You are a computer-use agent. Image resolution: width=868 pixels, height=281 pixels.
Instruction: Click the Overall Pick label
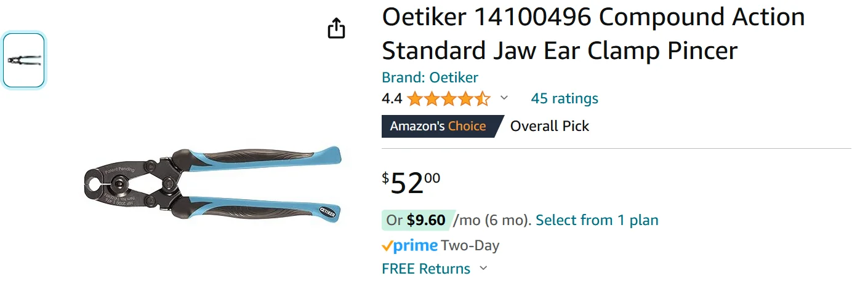[550, 126]
